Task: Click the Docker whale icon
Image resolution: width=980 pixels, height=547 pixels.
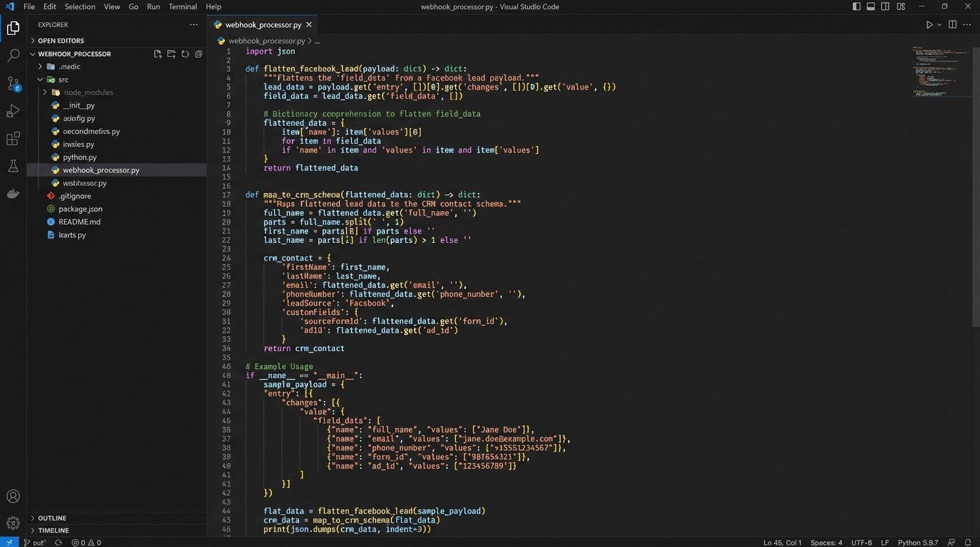Action: (x=13, y=193)
